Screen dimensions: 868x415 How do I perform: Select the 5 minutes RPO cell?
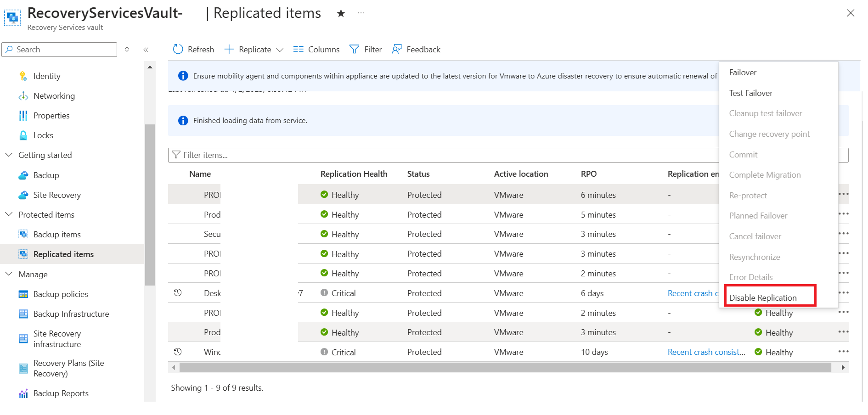(598, 215)
